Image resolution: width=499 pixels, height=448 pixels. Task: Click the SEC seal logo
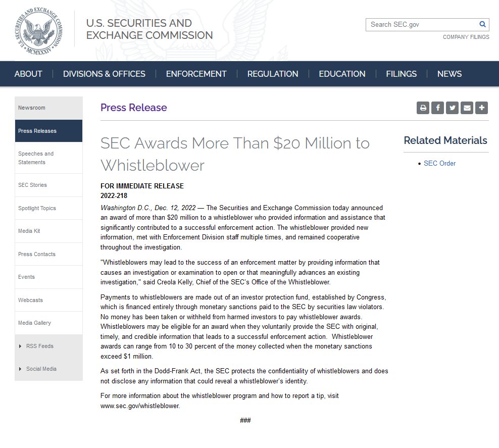pos(38,30)
